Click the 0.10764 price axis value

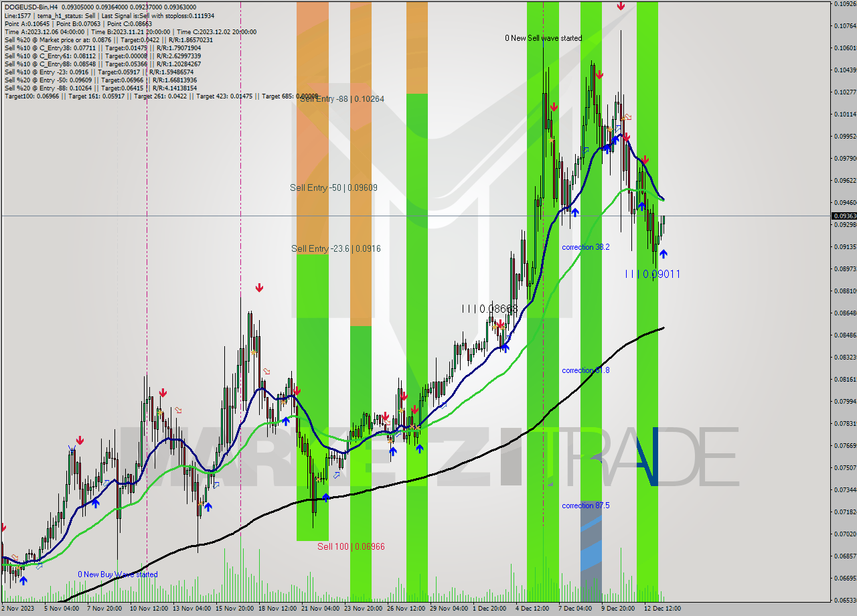(844, 26)
